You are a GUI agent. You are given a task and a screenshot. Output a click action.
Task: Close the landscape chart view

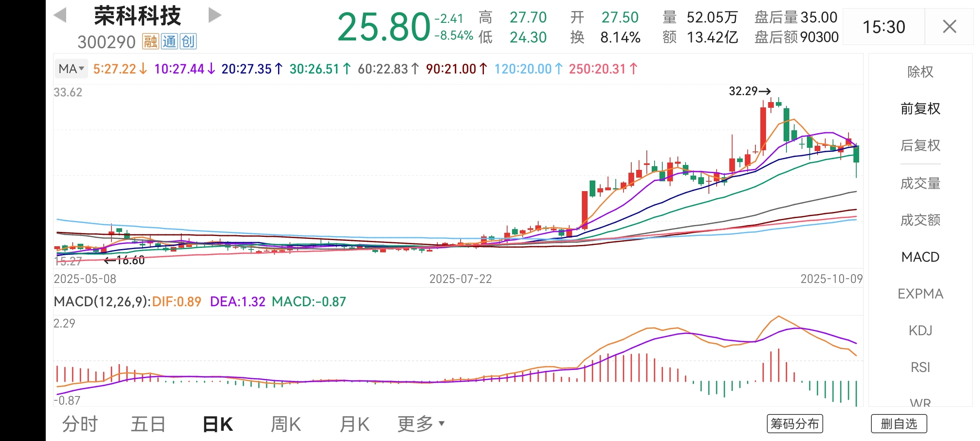pos(949,27)
